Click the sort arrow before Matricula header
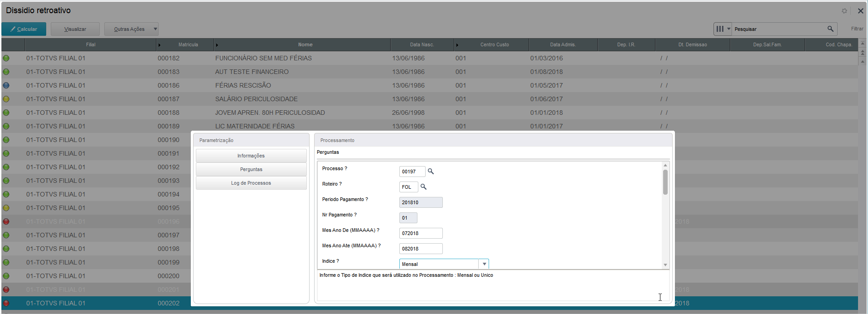This screenshot has width=868, height=314. pyautogui.click(x=159, y=45)
